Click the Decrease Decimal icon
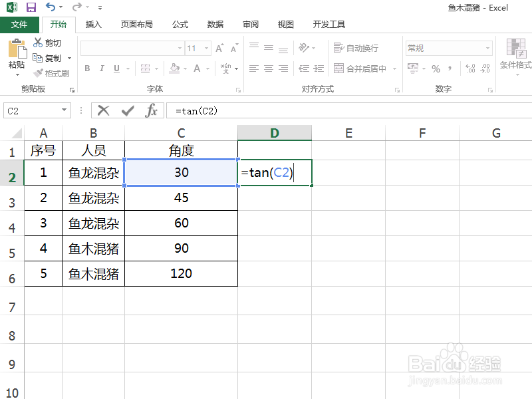Viewport: 532px width, 399px height. (485, 68)
